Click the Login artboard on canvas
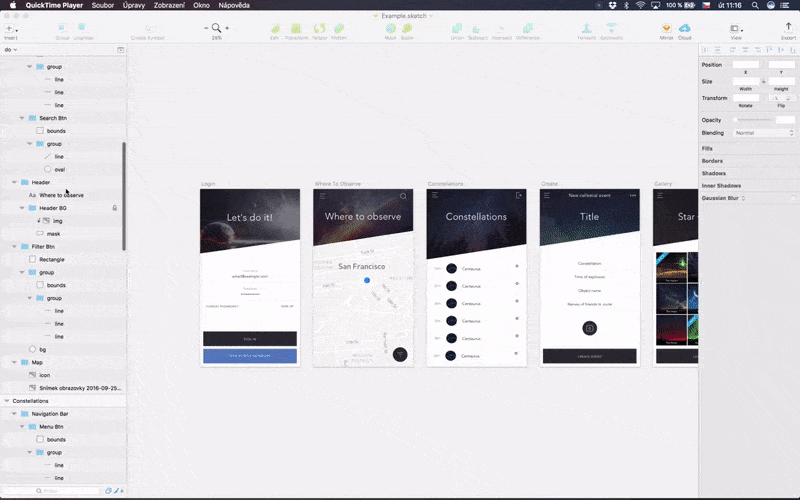The width and height of the screenshot is (800, 500). [x=250, y=278]
